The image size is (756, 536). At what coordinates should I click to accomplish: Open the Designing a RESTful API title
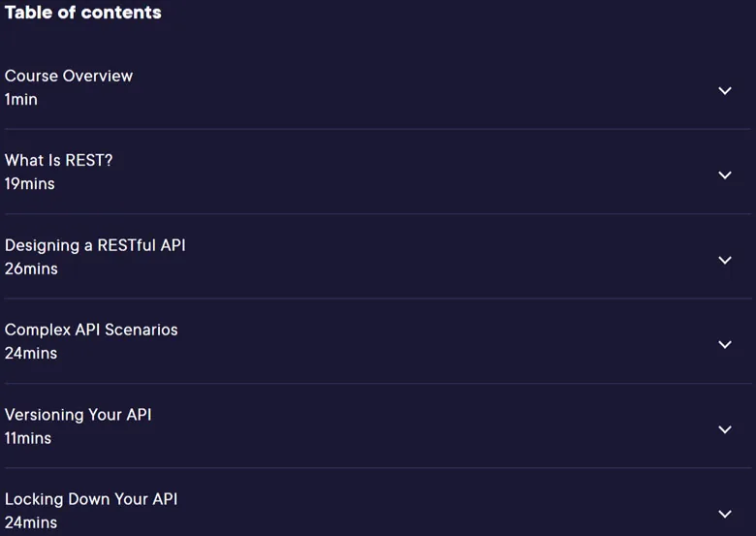coord(95,245)
